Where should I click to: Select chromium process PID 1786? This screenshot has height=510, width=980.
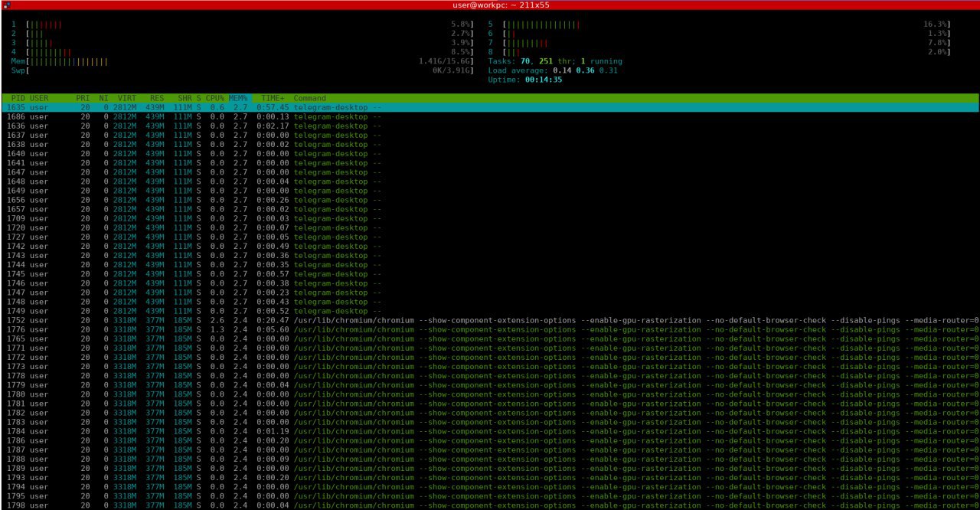[x=490, y=440]
